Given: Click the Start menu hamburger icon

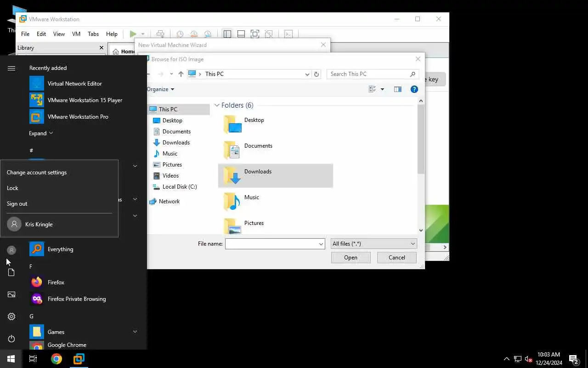Looking at the screenshot, I should coord(11,68).
